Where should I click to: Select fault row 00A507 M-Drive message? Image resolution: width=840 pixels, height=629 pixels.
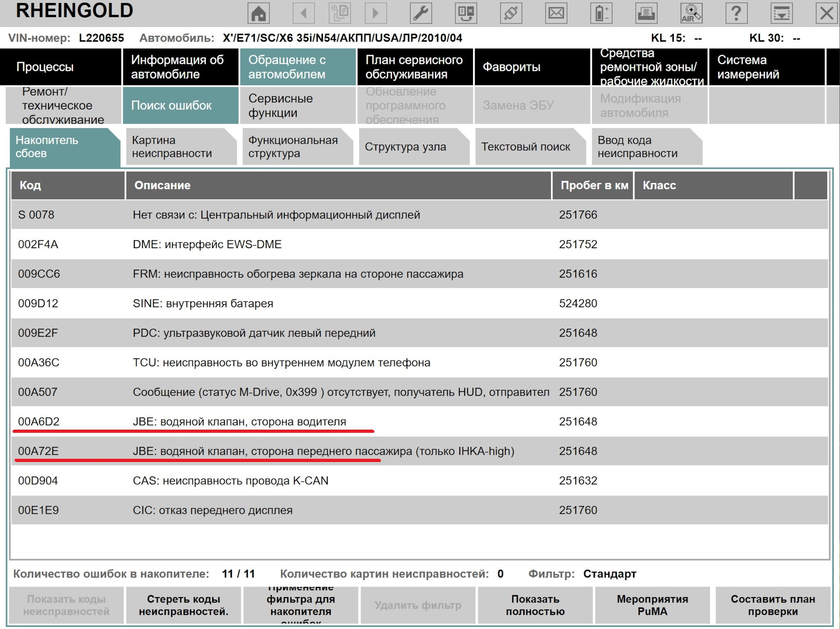(x=420, y=392)
